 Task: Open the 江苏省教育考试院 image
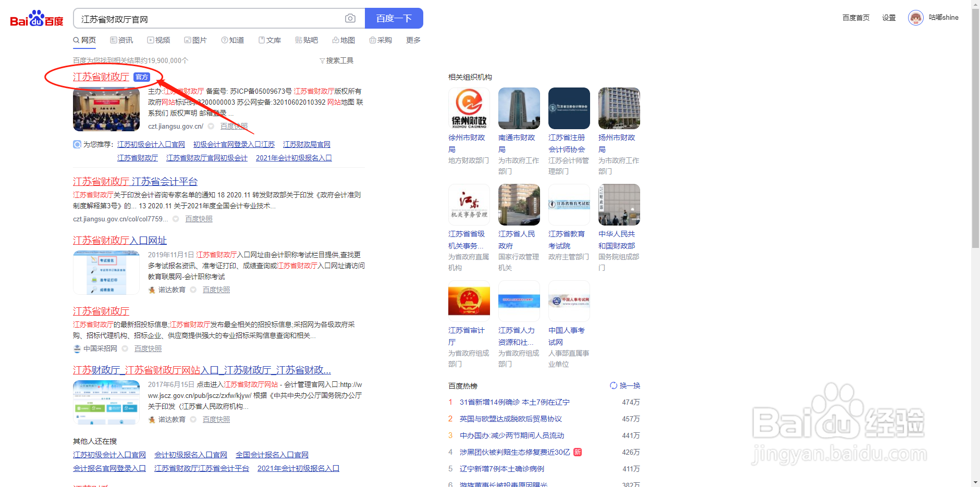pyautogui.click(x=569, y=205)
